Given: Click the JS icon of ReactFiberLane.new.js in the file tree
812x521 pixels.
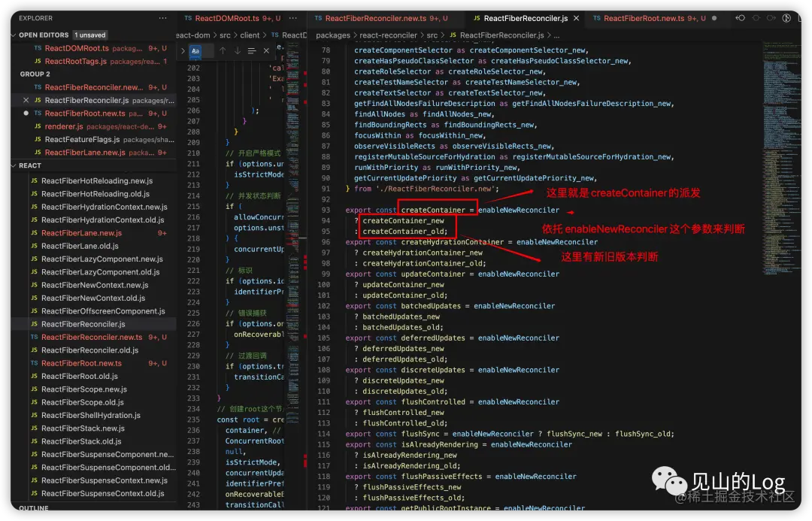Looking at the screenshot, I should (x=34, y=233).
